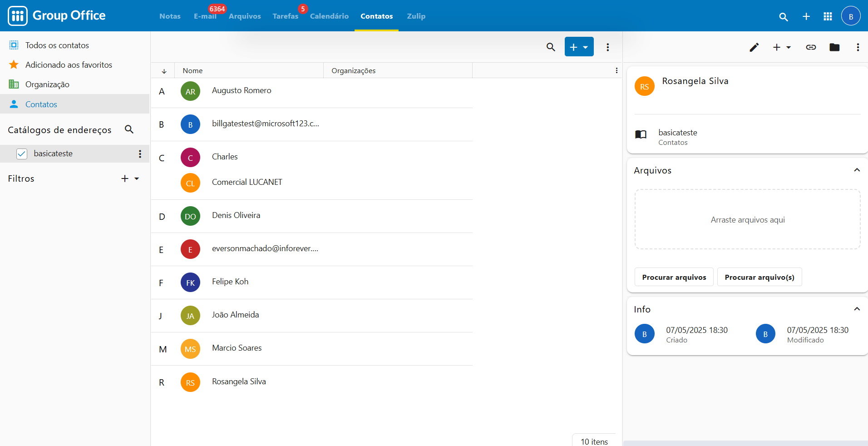Uncheck the basicateste address book checkbox
Screen dimensions: 868x446
tap(22, 154)
